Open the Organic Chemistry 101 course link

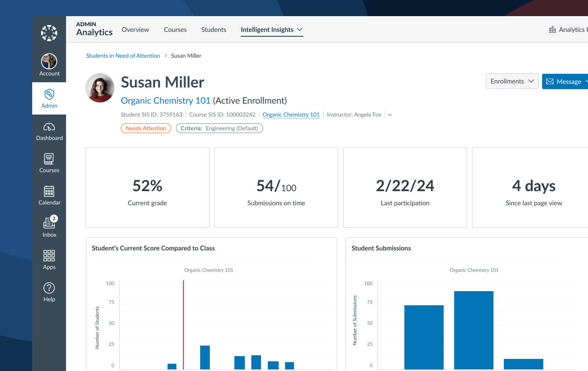click(166, 100)
